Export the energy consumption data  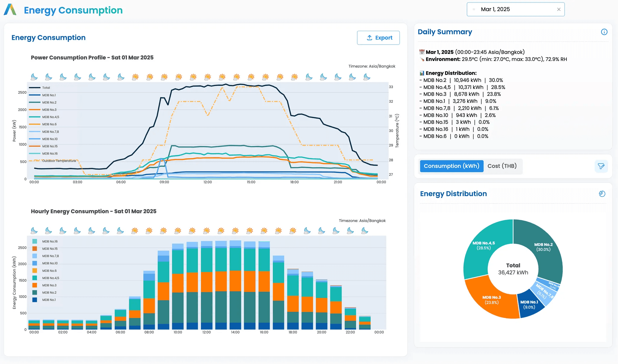378,38
